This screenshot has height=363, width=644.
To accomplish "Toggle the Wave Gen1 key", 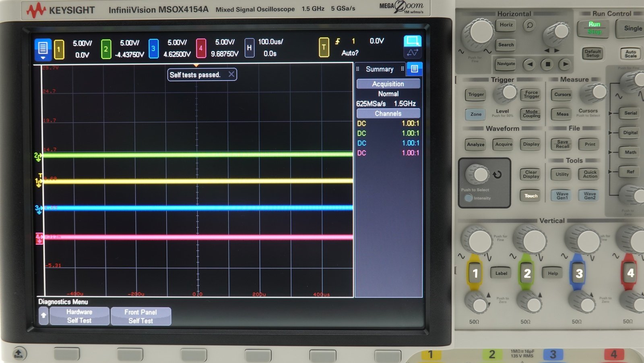I will coord(562,196).
